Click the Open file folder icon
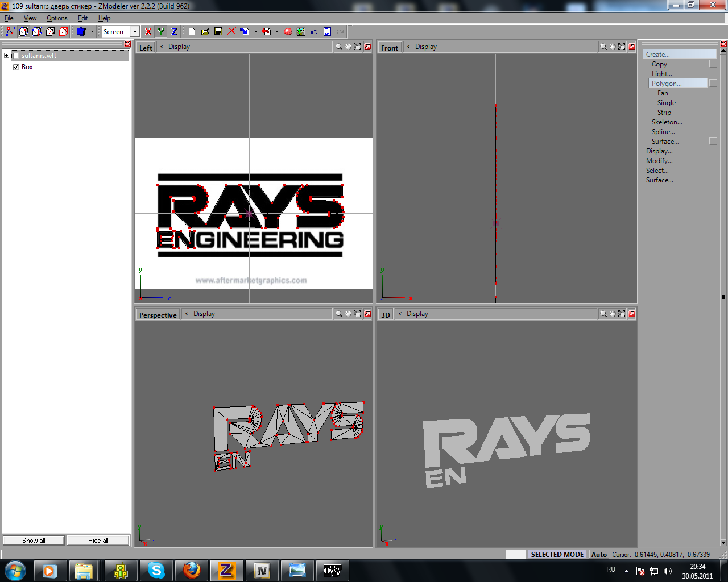 tap(205, 32)
